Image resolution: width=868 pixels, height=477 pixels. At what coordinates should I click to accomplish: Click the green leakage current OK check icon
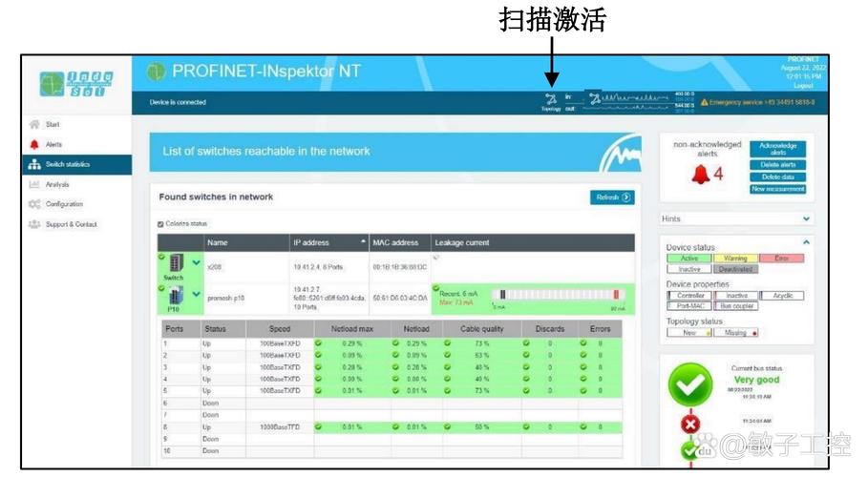click(435, 288)
